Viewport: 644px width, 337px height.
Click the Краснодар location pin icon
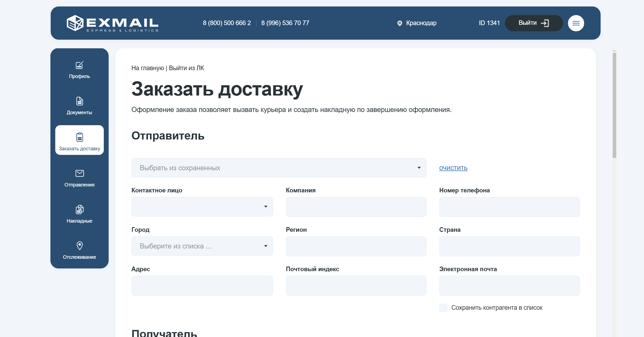[400, 23]
